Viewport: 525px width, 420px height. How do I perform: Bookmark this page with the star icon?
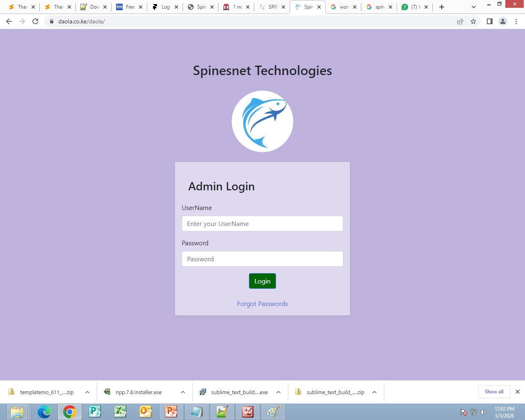(x=473, y=21)
